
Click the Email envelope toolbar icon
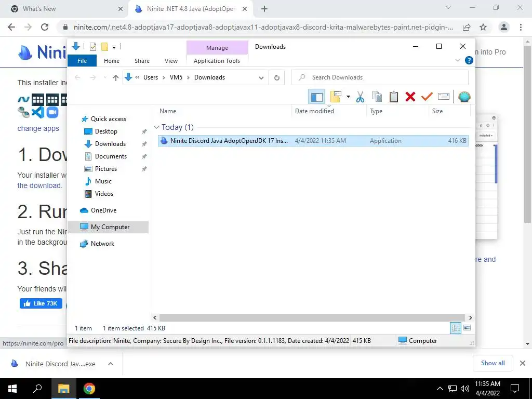(444, 97)
